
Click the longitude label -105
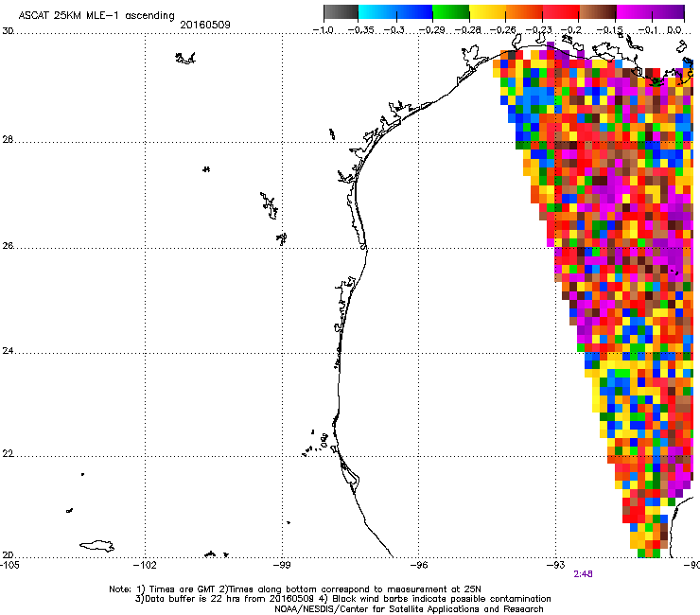tap(9, 565)
